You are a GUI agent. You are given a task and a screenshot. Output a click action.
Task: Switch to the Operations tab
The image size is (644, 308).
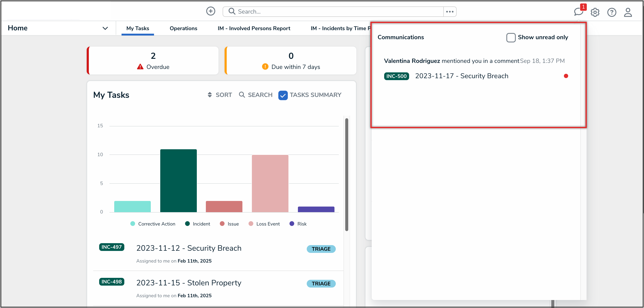click(183, 28)
